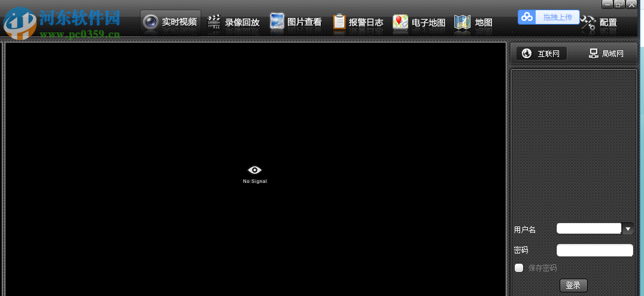The image size is (644, 296).
Task: Click the 密码 password input field
Action: (x=595, y=250)
